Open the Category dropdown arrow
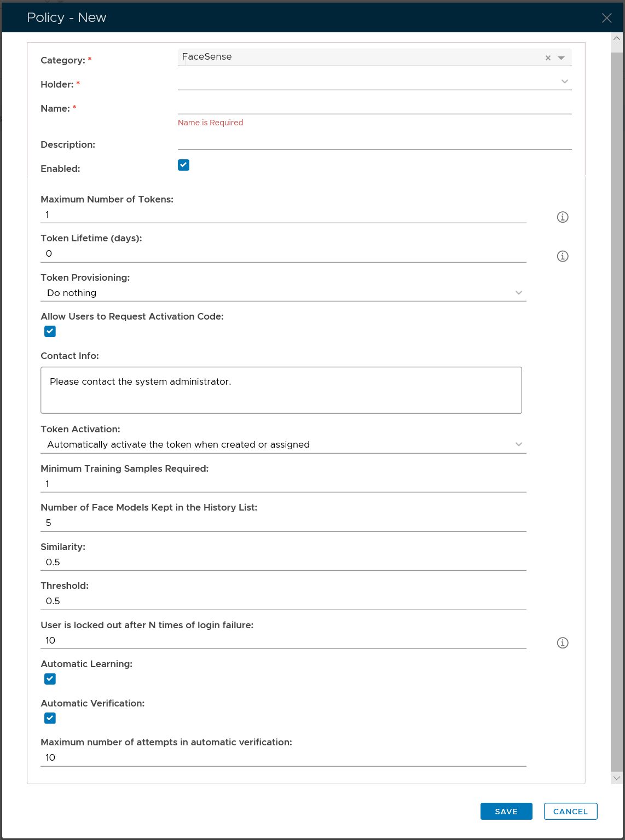 (x=561, y=58)
